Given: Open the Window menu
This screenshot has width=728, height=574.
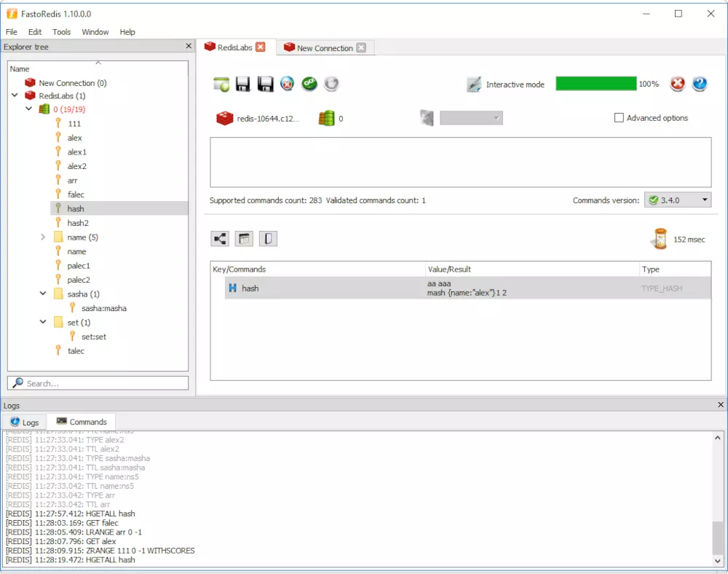Looking at the screenshot, I should (x=95, y=32).
